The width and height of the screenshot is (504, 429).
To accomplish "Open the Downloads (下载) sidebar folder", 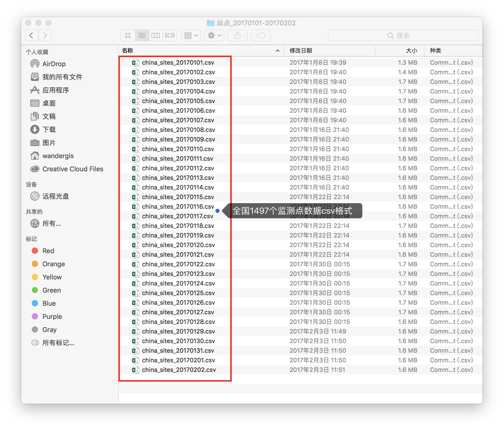I will pos(49,129).
